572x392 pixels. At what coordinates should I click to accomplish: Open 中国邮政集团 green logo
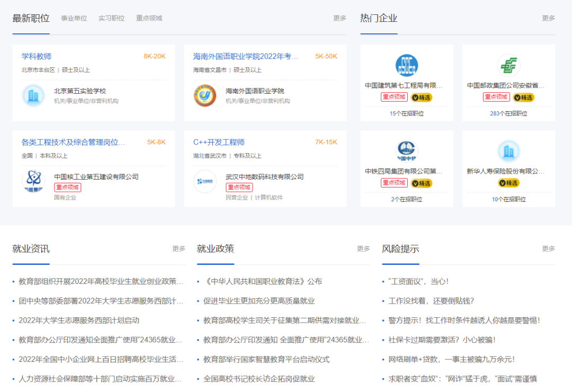tap(509, 65)
